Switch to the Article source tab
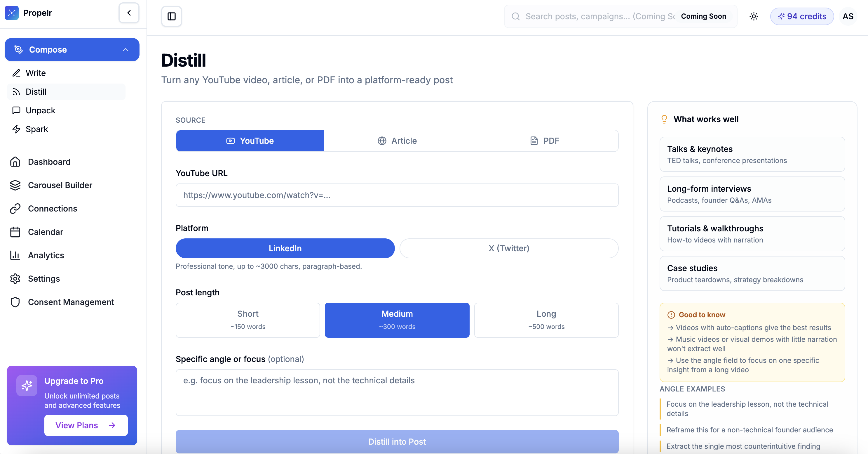Viewport: 868px width, 454px height. 397,141
